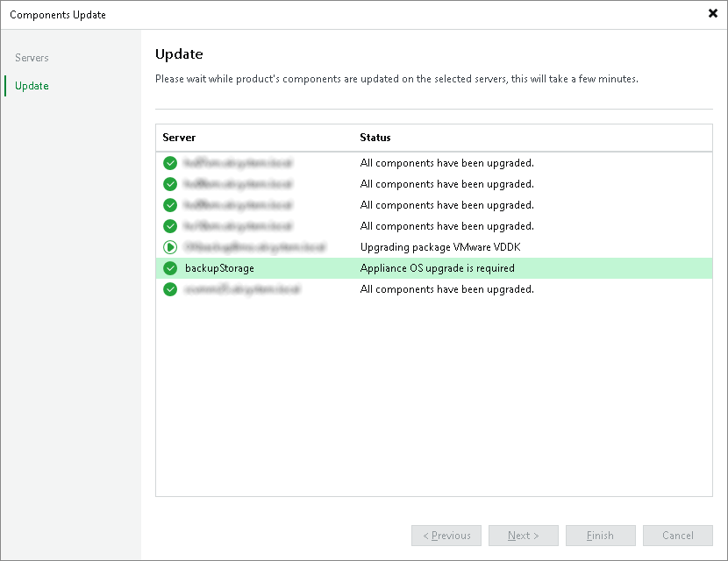Click 'Upgrading package VMware VDDK' status text
The image size is (728, 561).
440,247
